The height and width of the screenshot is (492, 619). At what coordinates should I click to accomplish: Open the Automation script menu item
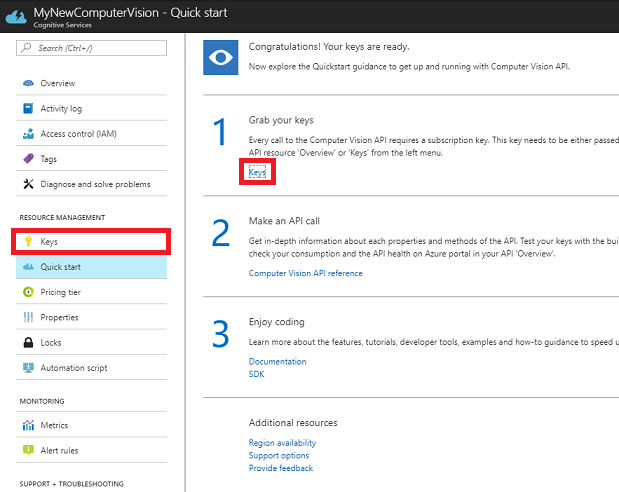73,367
